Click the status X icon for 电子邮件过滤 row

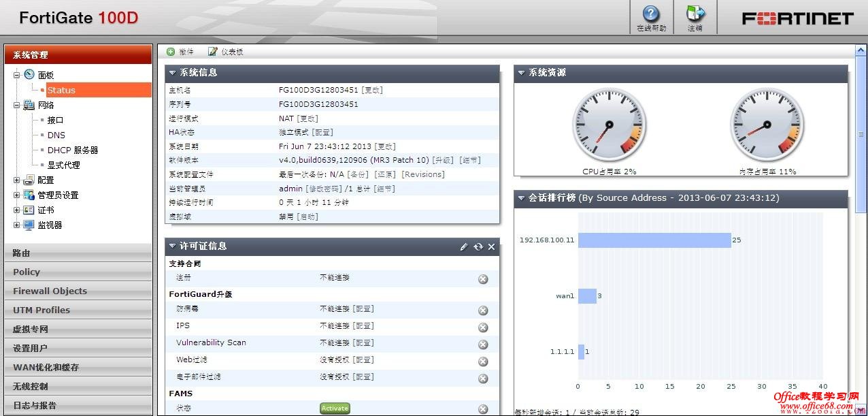point(483,379)
